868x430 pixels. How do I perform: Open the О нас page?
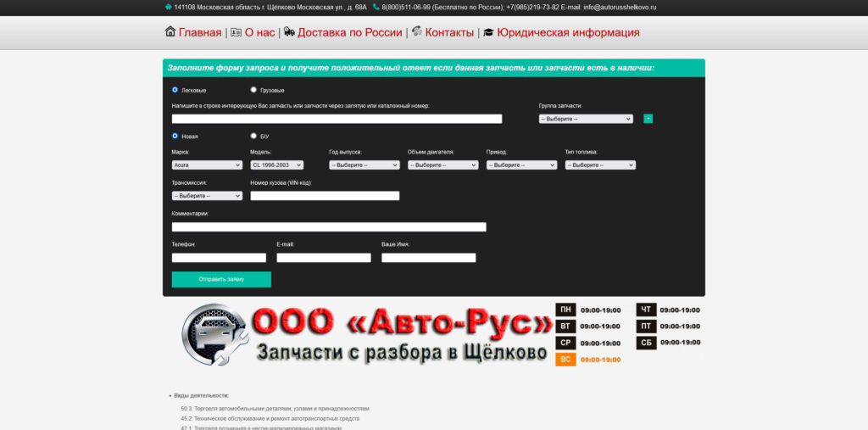pos(259,33)
